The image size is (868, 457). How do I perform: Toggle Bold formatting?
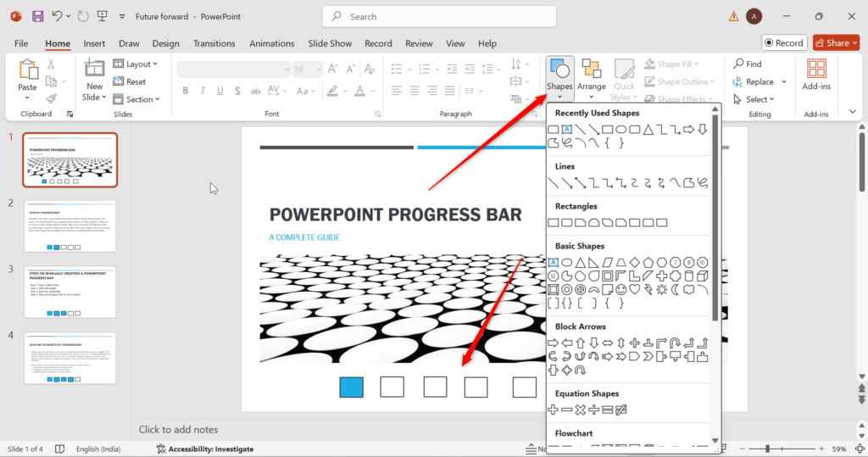(184, 91)
